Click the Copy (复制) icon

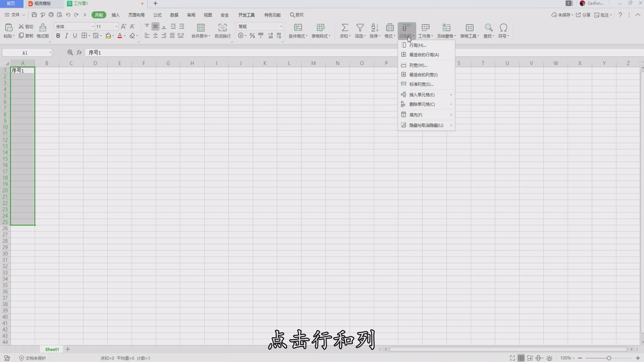(21, 36)
